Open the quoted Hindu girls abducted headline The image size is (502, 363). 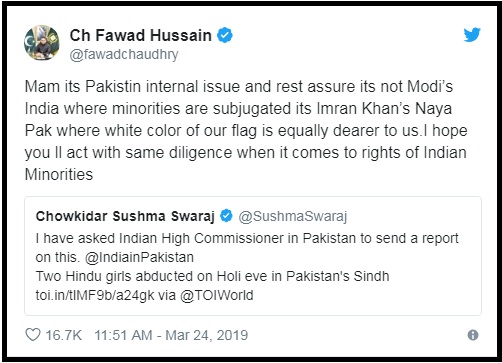pos(212,276)
